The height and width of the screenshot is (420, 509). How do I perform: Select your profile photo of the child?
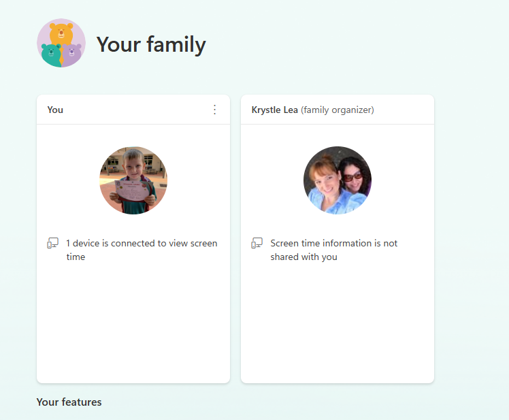133,180
